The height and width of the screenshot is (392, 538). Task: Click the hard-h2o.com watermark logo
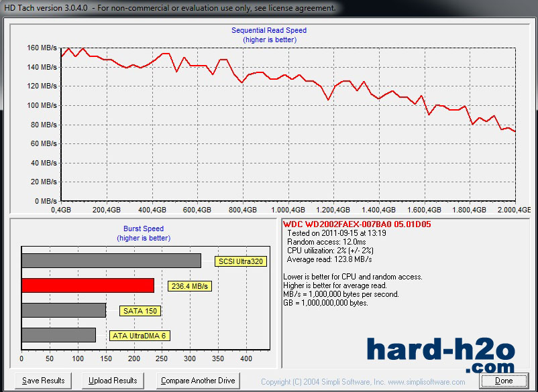click(x=441, y=354)
